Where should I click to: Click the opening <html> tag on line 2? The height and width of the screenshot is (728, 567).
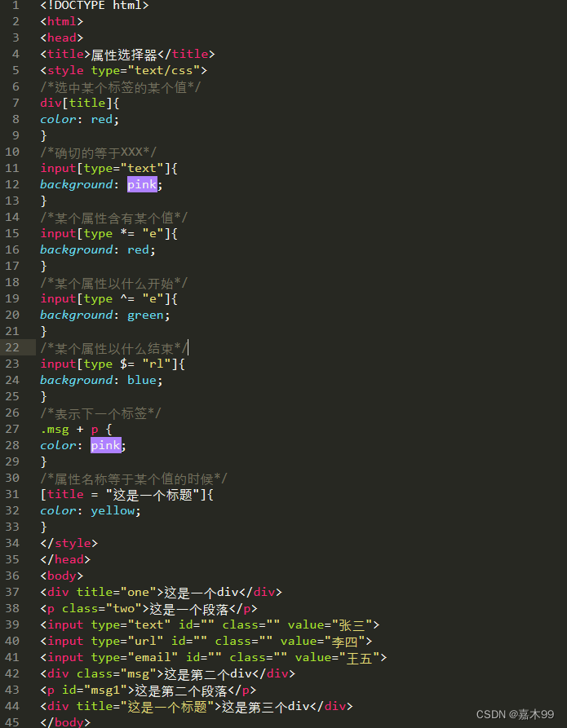[62, 21]
